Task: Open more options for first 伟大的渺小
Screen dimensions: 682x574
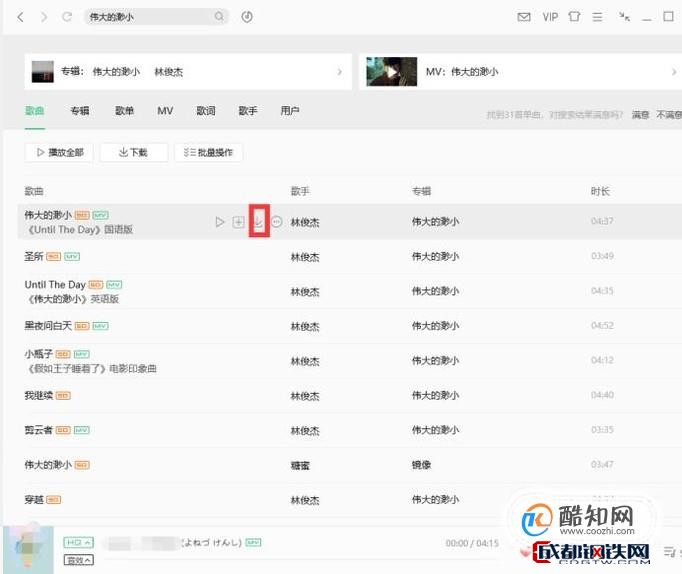Action: [277, 222]
